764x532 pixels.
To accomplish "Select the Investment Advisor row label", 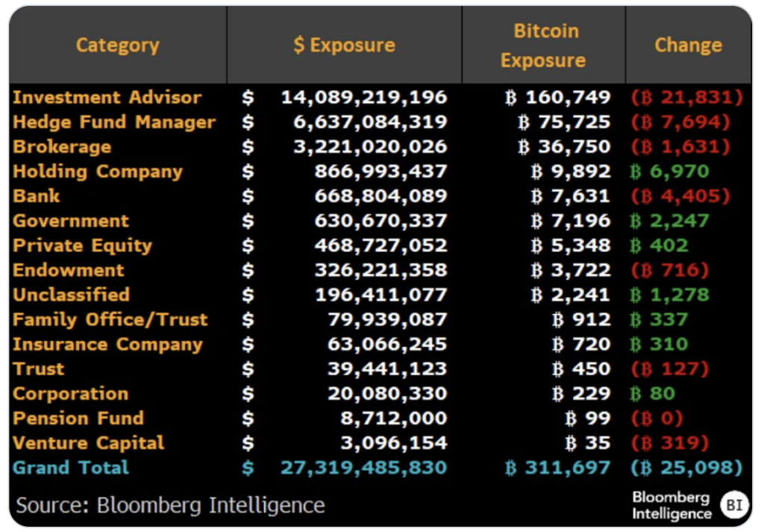I will point(107,98).
